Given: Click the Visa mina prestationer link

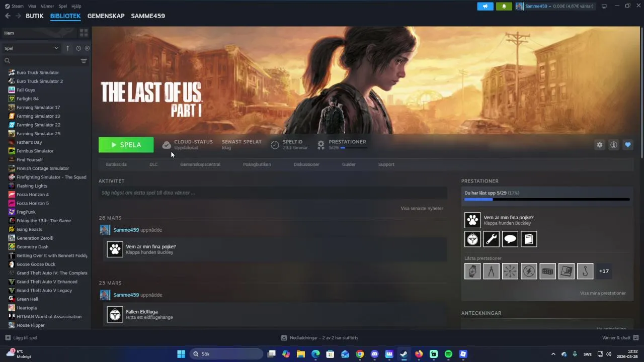Looking at the screenshot, I should pos(603,293).
